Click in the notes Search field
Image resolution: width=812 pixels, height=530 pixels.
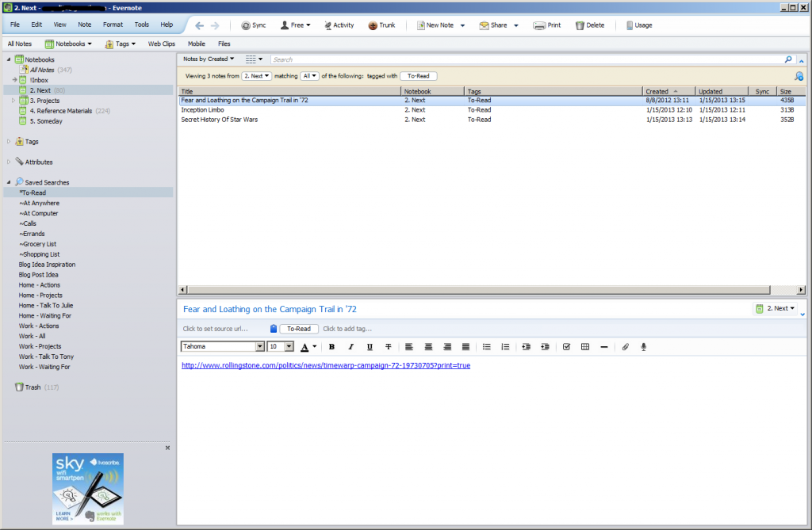click(523, 59)
